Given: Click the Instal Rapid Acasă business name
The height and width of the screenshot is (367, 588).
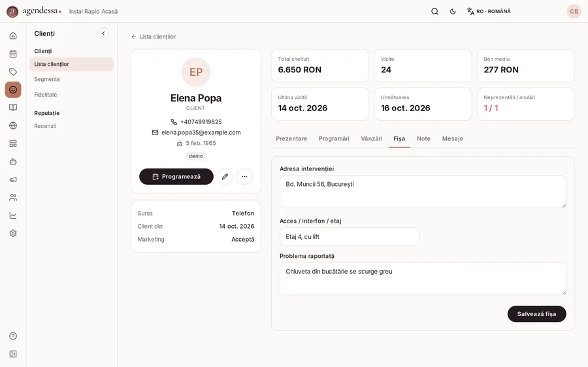Looking at the screenshot, I should [x=93, y=12].
